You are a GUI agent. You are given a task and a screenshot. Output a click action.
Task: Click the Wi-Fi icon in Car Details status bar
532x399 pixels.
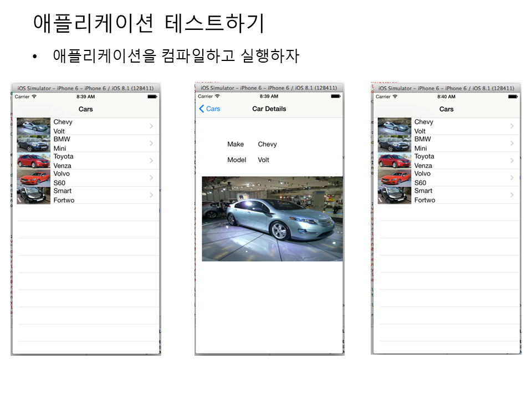click(x=218, y=96)
